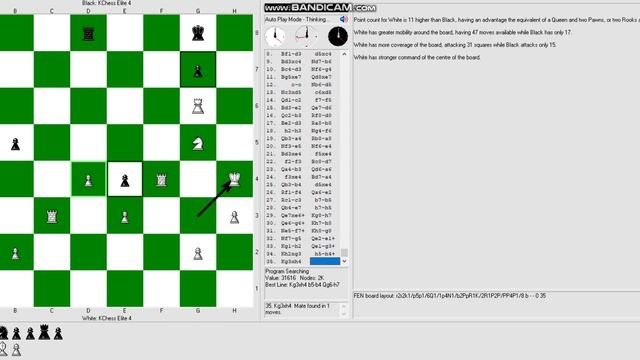Viewport: 640px width, 360px height.
Task: Select move Rf1-f4 in move list
Action: click(x=291, y=192)
